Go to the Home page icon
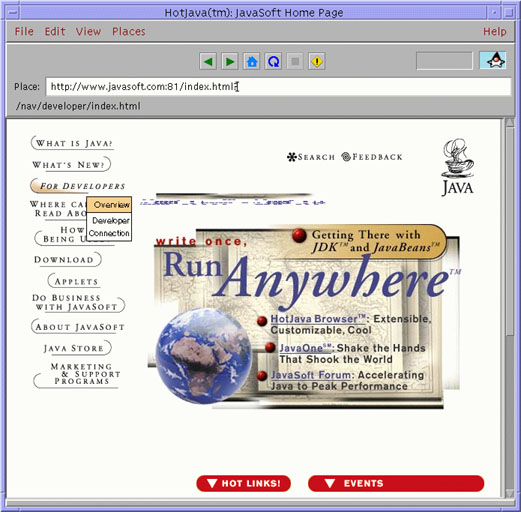The image size is (521, 512). click(x=252, y=61)
